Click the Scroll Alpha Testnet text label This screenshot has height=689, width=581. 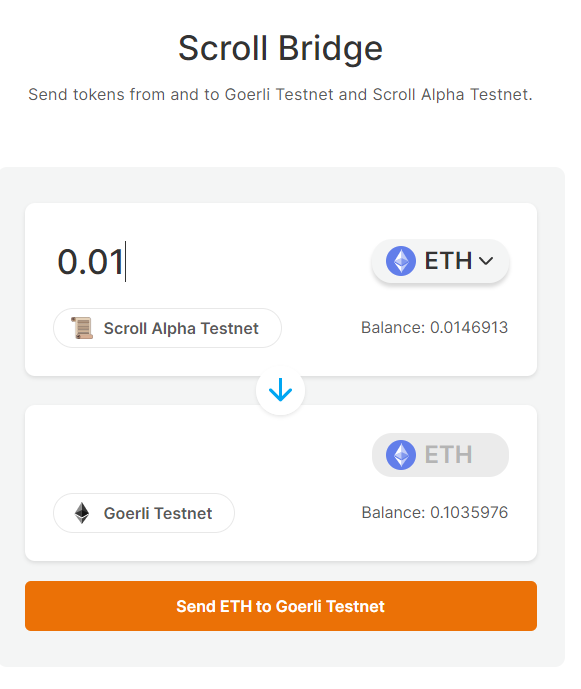coord(181,328)
